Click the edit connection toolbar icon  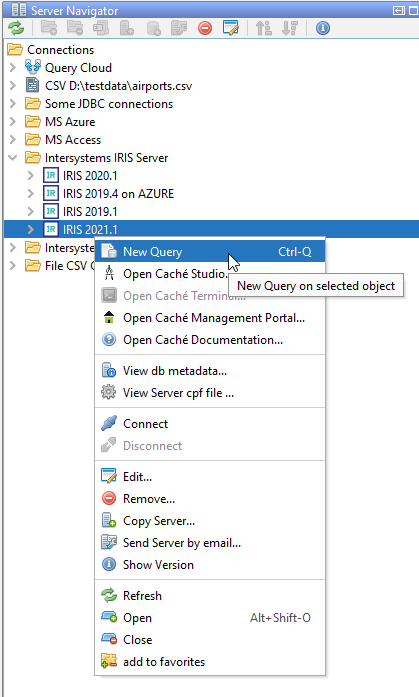231,28
